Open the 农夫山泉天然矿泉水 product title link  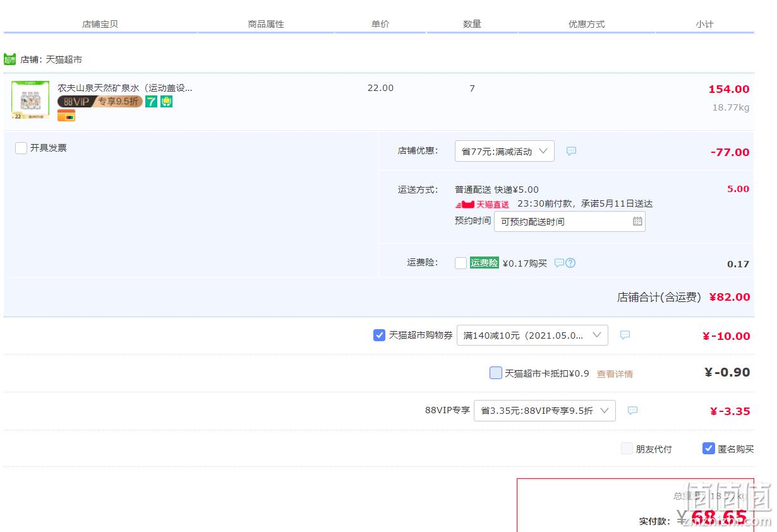[125, 88]
